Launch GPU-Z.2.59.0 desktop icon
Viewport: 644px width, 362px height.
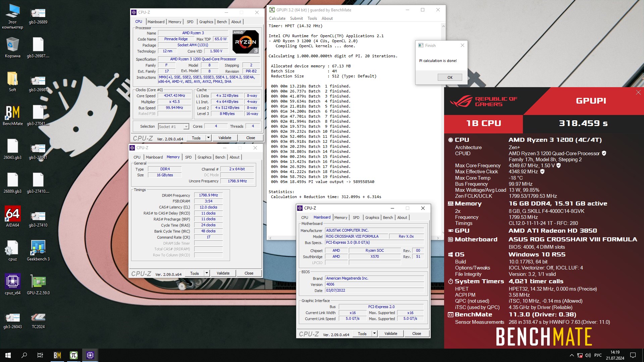tap(38, 285)
